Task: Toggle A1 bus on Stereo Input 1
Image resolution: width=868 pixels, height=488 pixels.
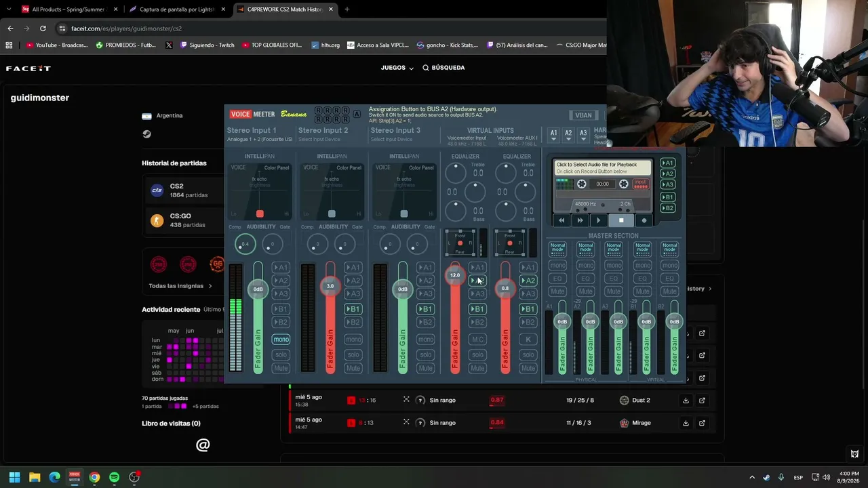Action: tap(281, 268)
